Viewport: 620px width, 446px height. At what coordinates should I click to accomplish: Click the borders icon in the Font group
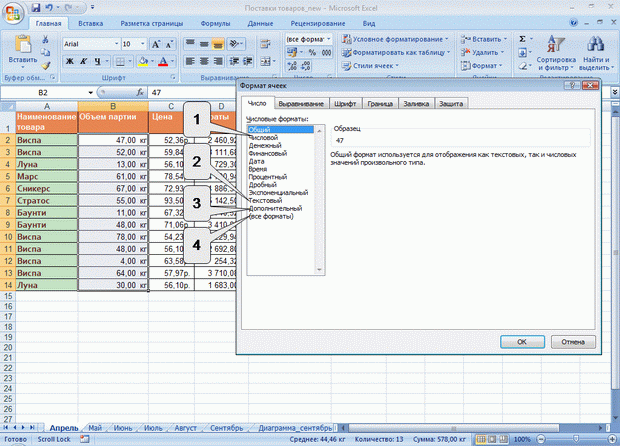click(x=120, y=61)
